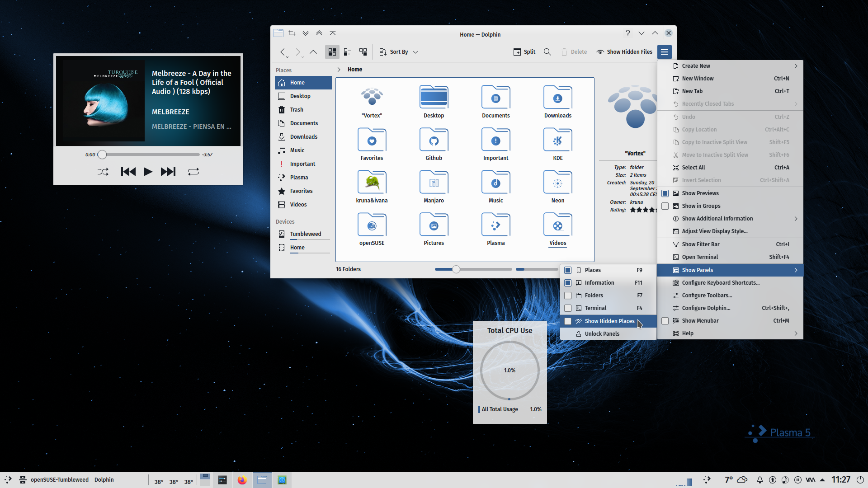Open the Neon folder
The image size is (868, 488).
point(557,187)
